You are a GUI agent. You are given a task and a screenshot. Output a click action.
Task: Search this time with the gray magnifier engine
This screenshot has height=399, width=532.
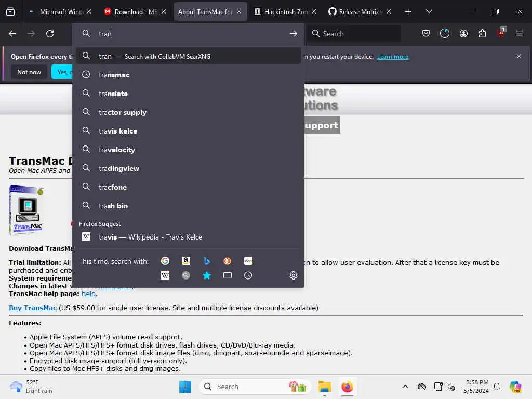point(185,275)
